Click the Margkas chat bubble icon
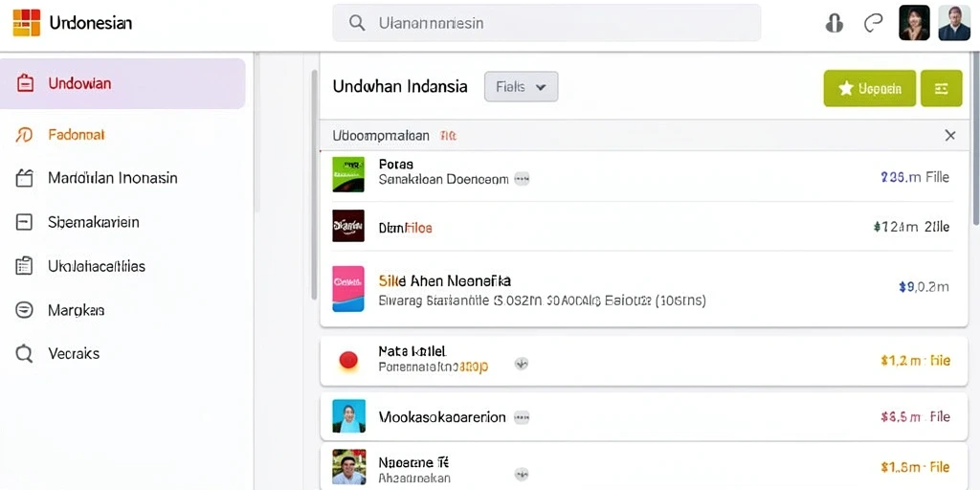 coord(24,310)
